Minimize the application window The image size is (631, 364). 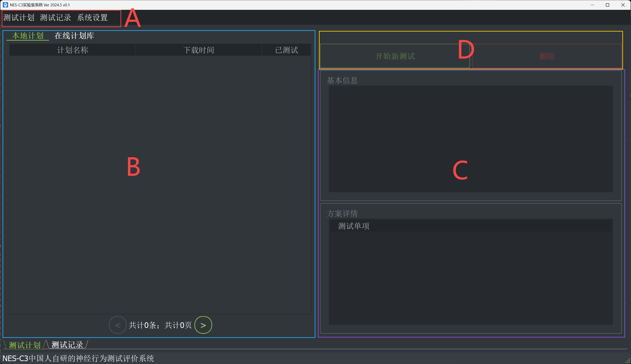(592, 5)
